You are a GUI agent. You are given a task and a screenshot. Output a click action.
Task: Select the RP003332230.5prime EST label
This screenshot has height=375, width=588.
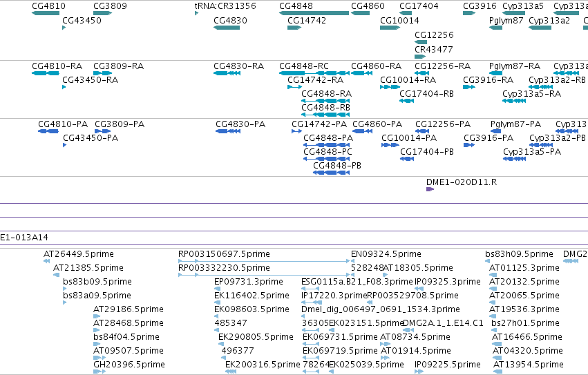point(224,268)
